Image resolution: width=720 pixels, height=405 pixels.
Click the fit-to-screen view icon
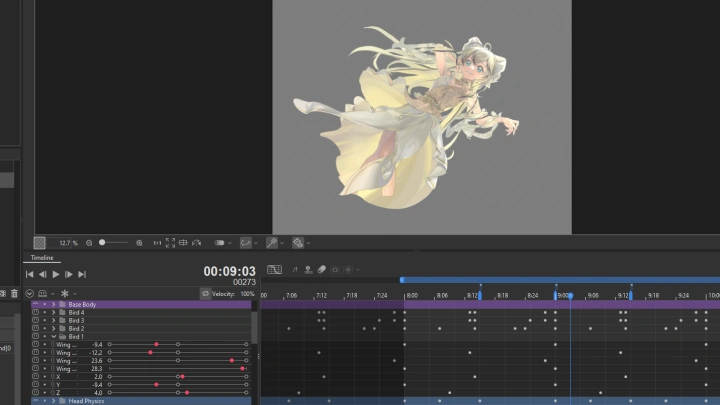click(x=170, y=243)
